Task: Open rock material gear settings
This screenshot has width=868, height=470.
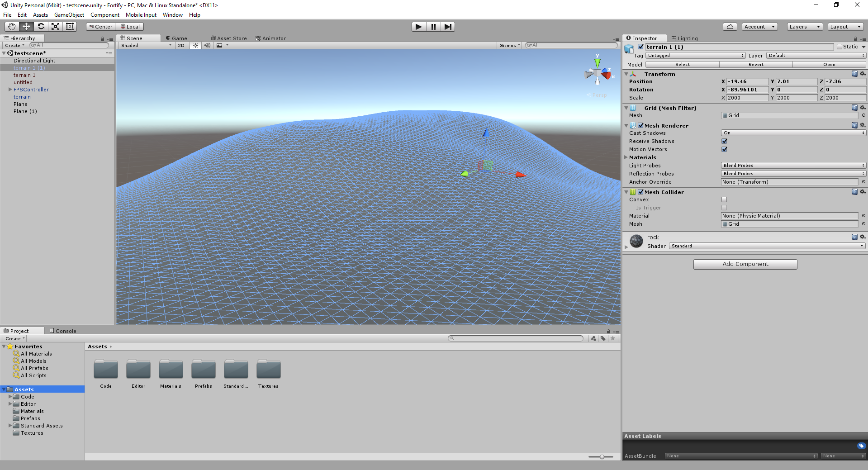Action: click(863, 237)
